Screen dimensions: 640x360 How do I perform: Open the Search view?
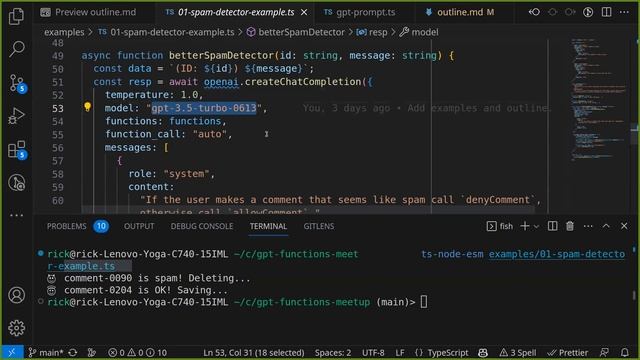pos(16,49)
